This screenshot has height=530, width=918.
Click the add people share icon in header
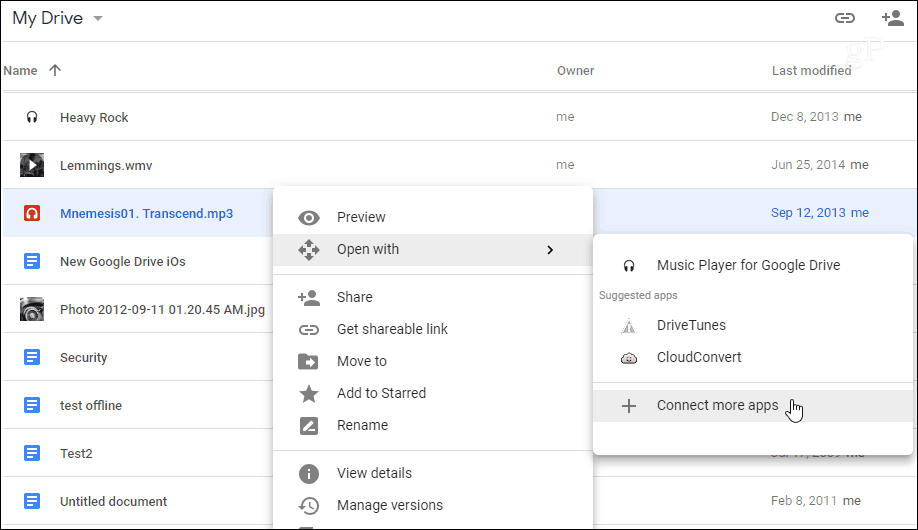tap(893, 18)
